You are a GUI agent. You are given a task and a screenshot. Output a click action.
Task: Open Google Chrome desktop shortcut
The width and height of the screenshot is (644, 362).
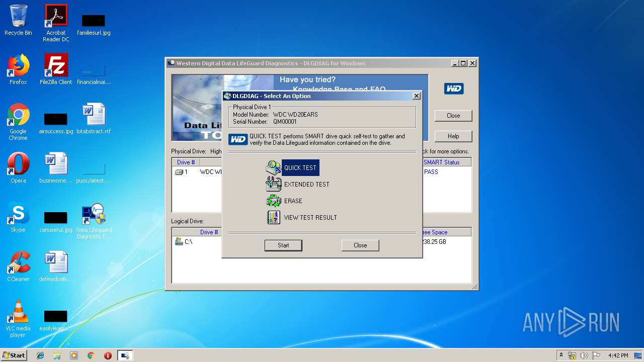[18, 122]
